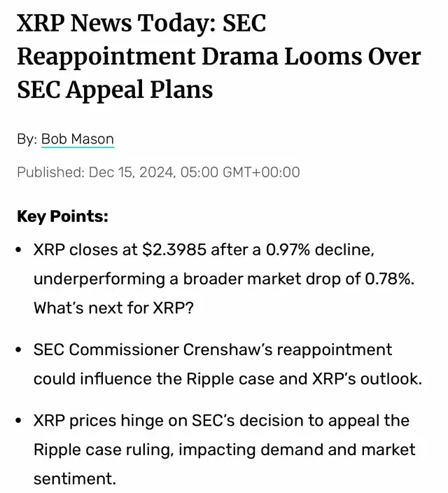The height and width of the screenshot is (493, 448).
Task: Click 'SEC Appeal Plans' in the headline
Action: [115, 89]
